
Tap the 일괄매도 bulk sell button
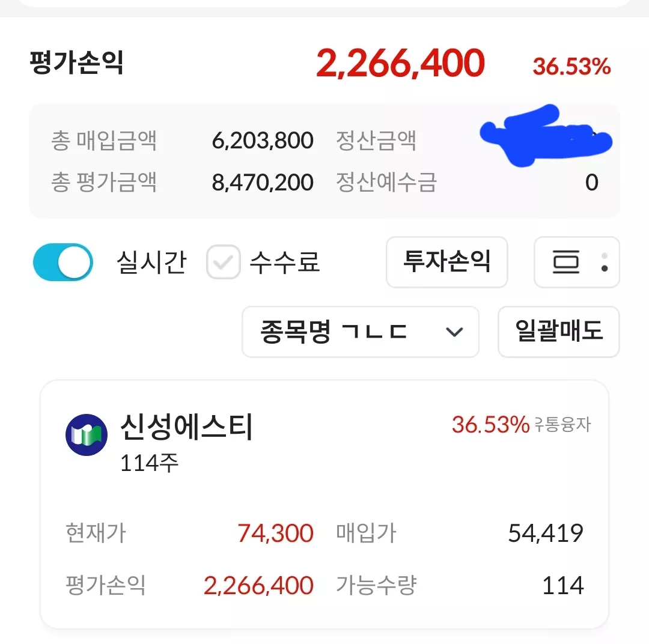pyautogui.click(x=558, y=332)
